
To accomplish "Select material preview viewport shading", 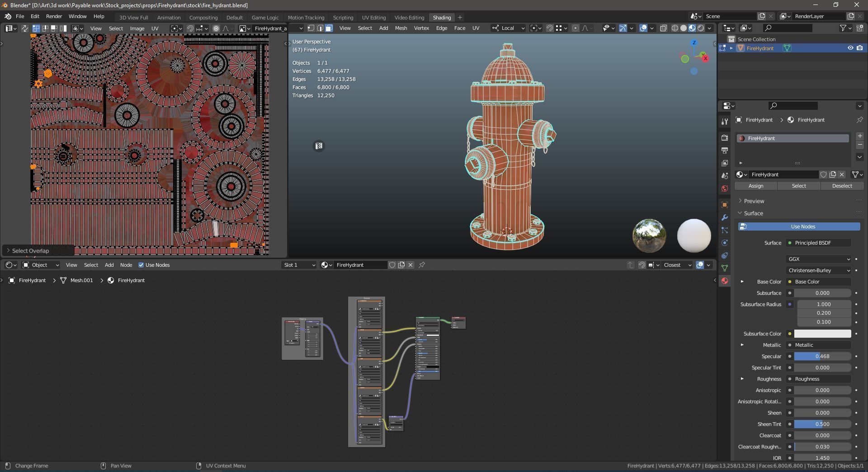I will [x=692, y=28].
